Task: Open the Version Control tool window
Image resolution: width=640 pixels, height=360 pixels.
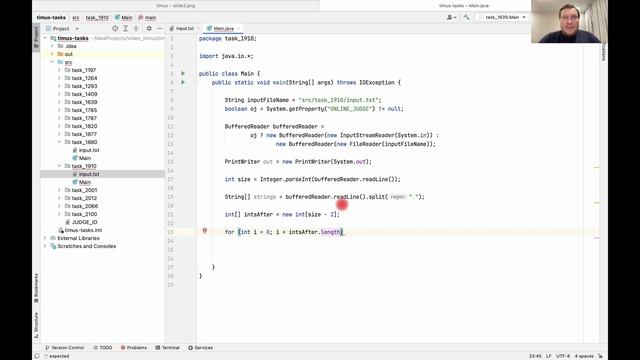Action: pyautogui.click(x=64, y=348)
